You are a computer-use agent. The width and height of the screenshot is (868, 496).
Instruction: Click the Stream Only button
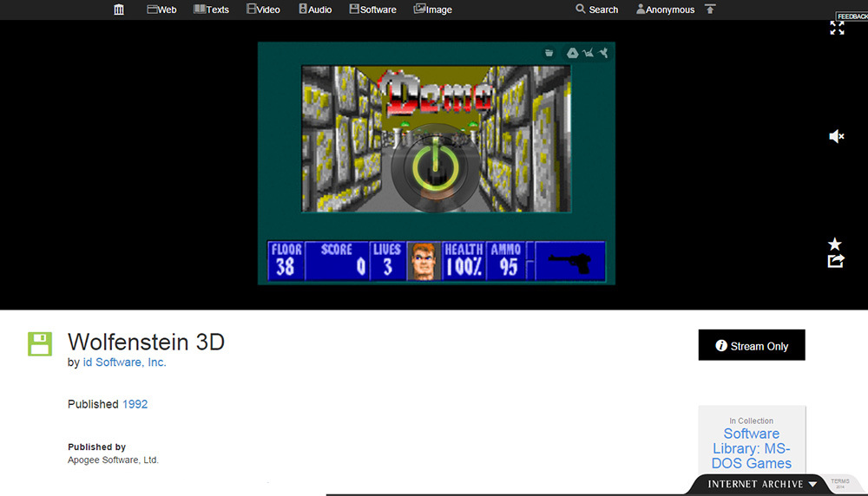click(751, 345)
